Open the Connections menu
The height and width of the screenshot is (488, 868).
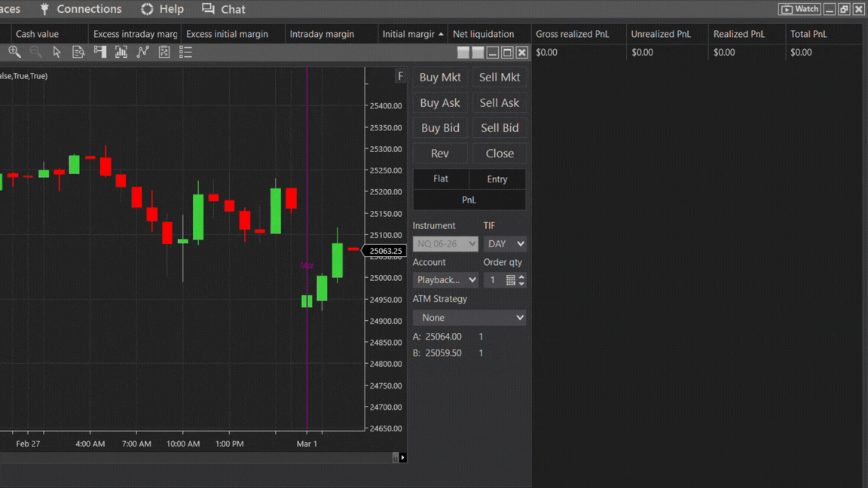click(80, 9)
